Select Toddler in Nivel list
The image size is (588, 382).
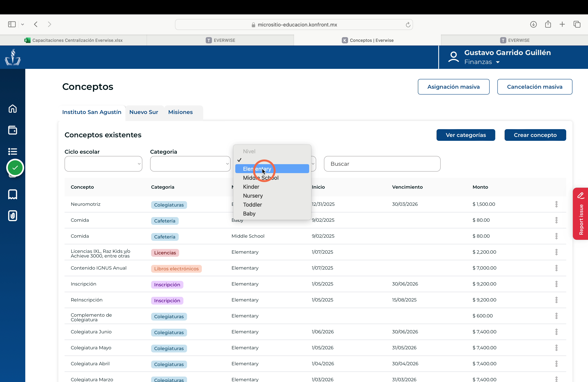272,205
